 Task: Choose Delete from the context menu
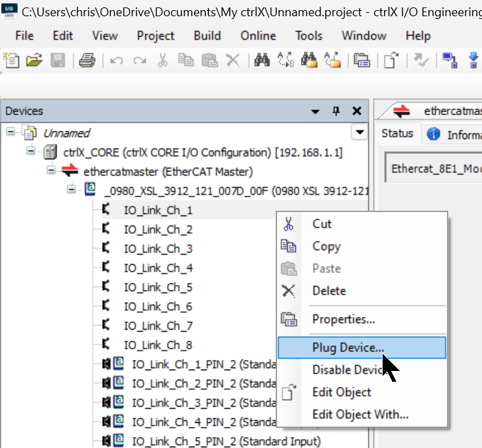362,291
